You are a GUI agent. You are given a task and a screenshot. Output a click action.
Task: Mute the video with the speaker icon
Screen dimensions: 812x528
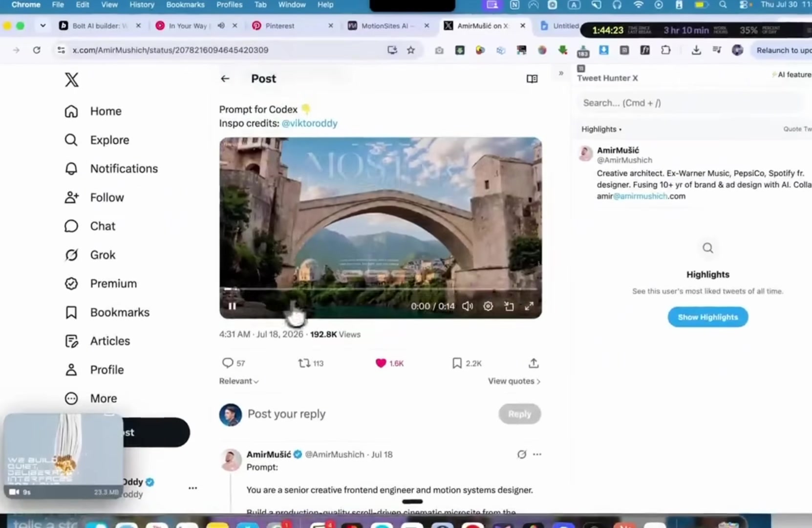tap(468, 306)
